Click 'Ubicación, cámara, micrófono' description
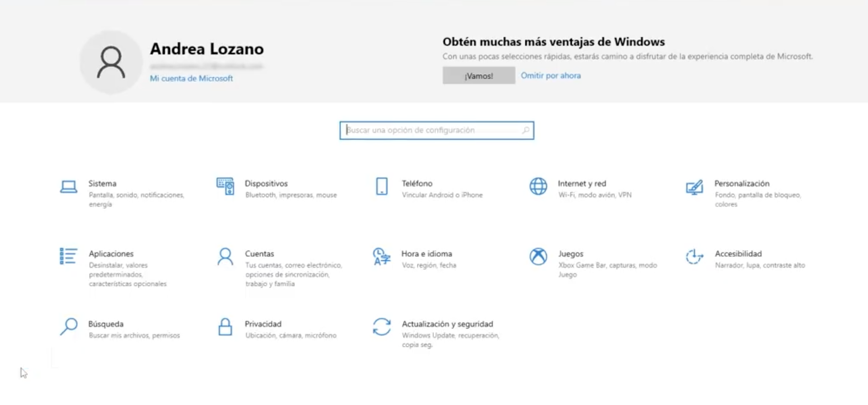 pyautogui.click(x=291, y=335)
